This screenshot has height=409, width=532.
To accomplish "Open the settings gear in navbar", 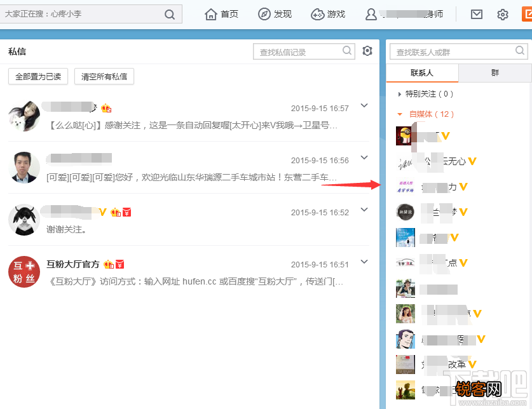I will 503,14.
